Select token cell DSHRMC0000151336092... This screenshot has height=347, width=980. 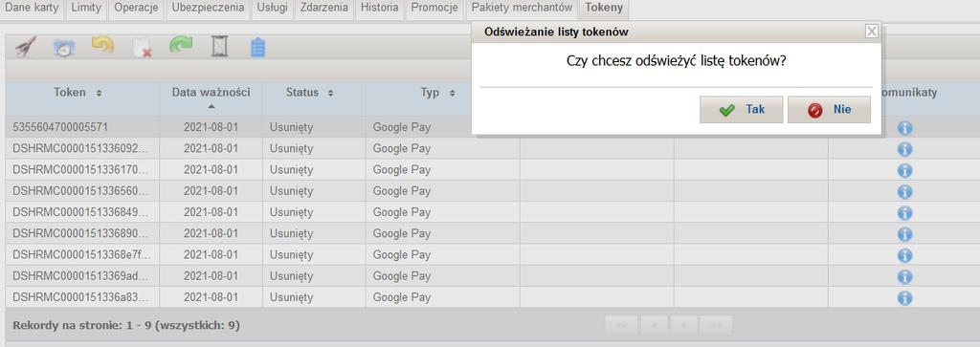coord(82,148)
